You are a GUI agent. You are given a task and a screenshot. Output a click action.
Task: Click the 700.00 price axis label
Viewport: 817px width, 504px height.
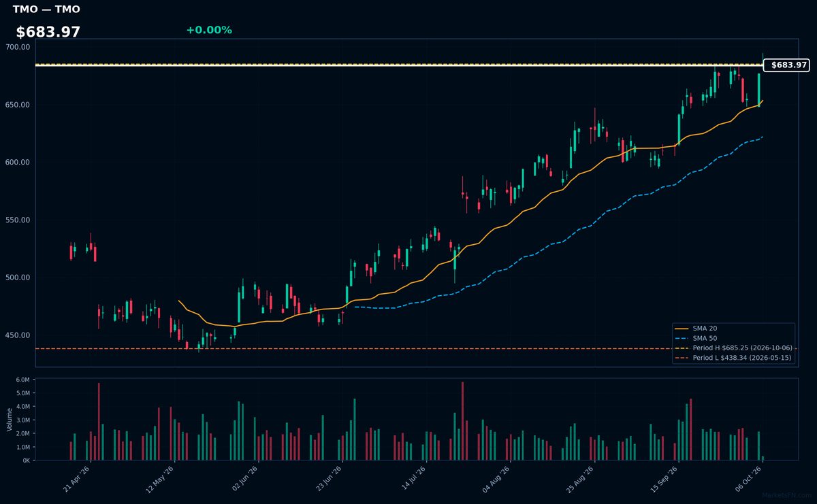pos(17,47)
